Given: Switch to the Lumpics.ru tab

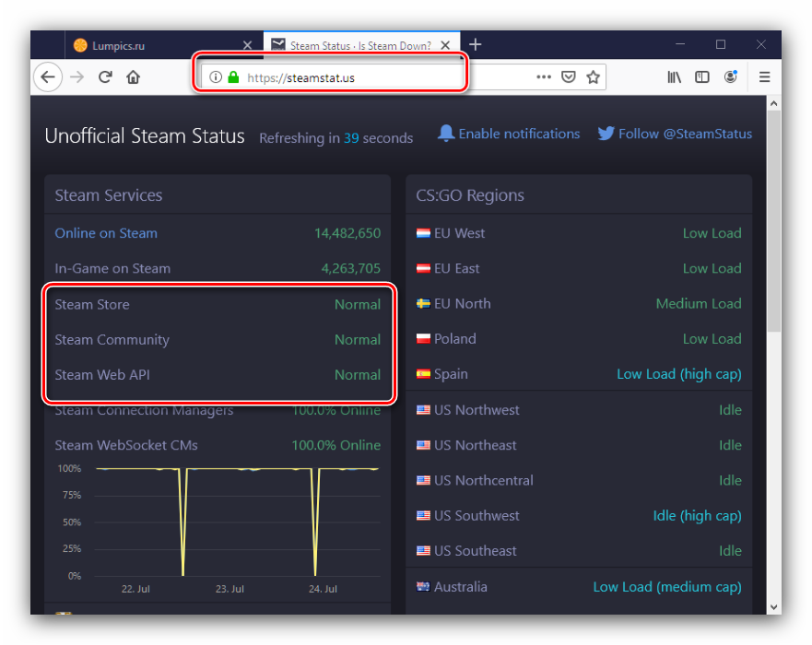Looking at the screenshot, I should pyautogui.click(x=152, y=45).
